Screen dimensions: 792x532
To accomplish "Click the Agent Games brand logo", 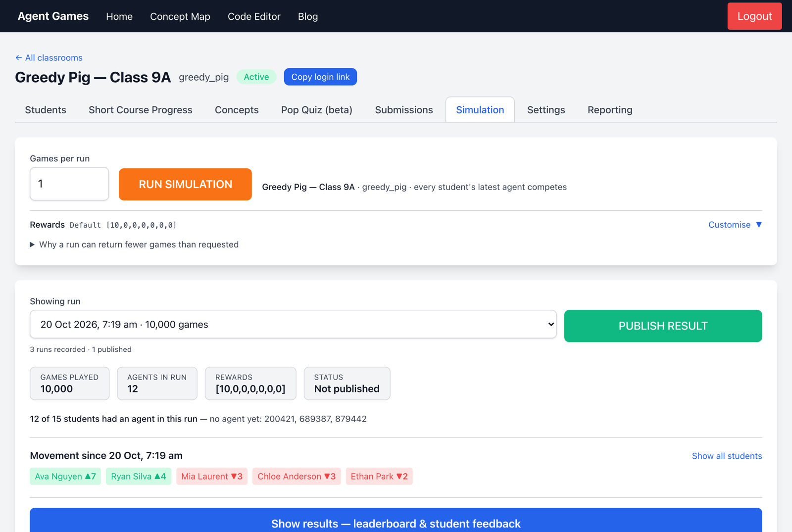I will (53, 16).
